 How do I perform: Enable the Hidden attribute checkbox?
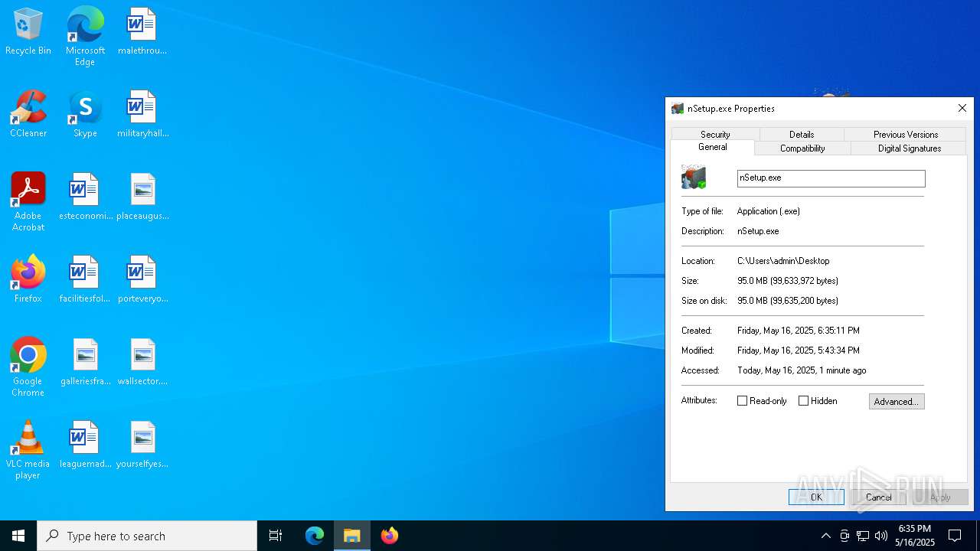pyautogui.click(x=803, y=401)
